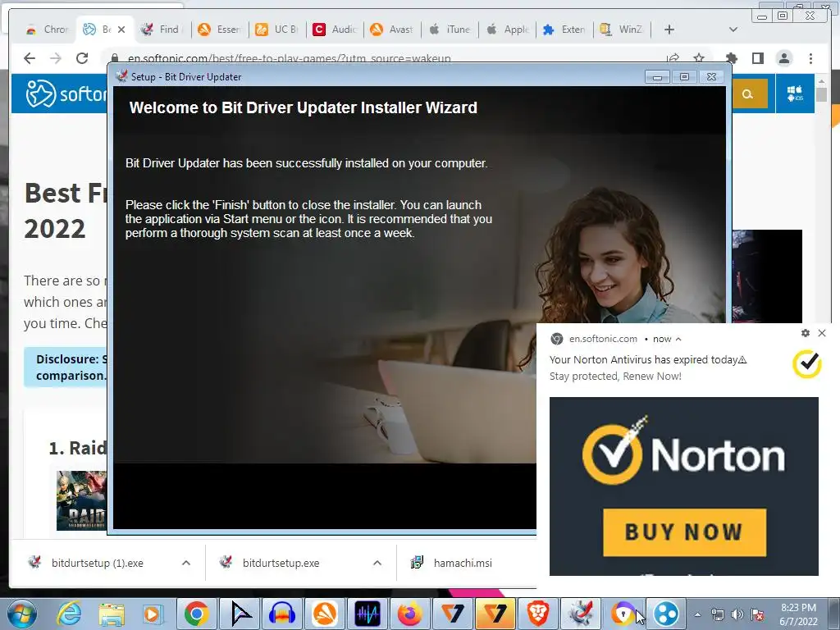Screen dimensions: 840x630
Task: Open network icon in system tray
Action: (x=717, y=614)
